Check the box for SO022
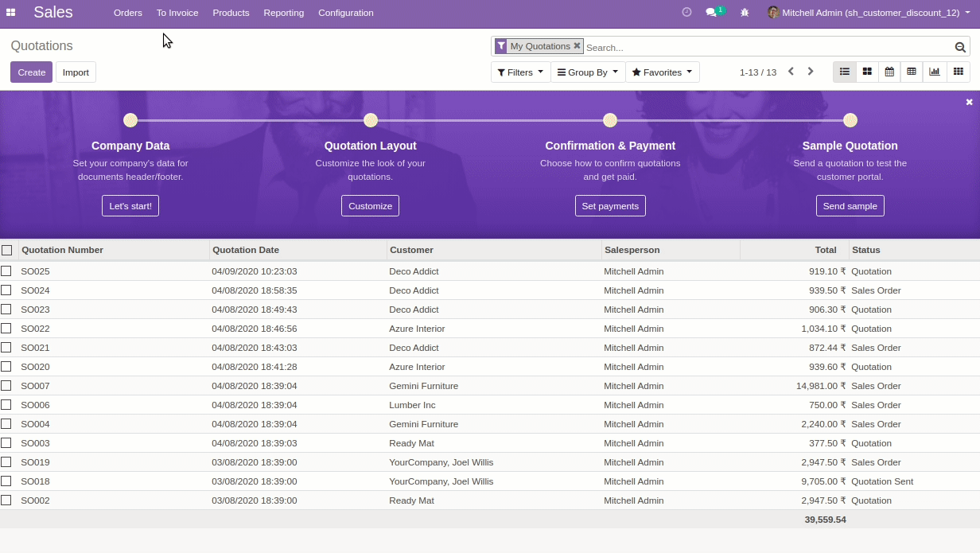This screenshot has width=980, height=553. click(6, 329)
